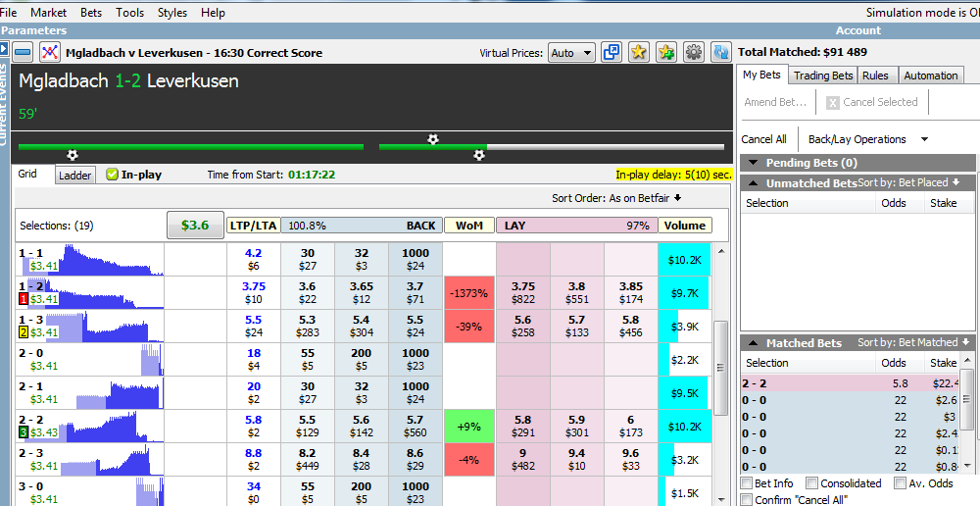The height and width of the screenshot is (506, 980).
Task: Click the first-half goal ball marker
Action: (73, 155)
